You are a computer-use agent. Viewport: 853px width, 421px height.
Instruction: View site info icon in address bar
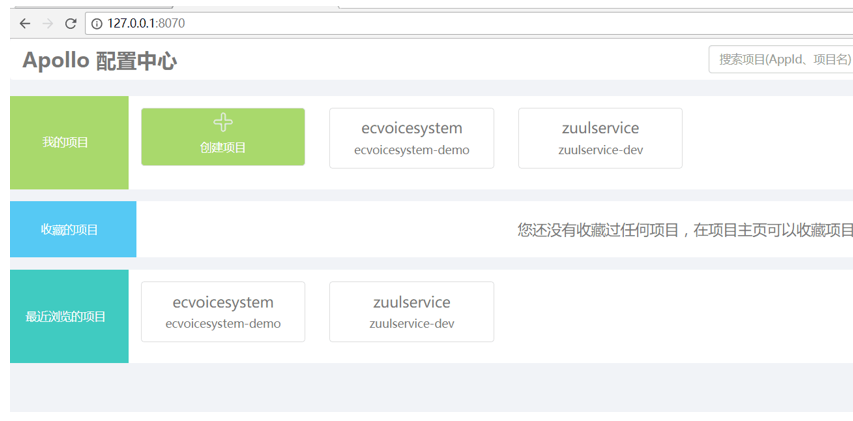click(x=97, y=23)
